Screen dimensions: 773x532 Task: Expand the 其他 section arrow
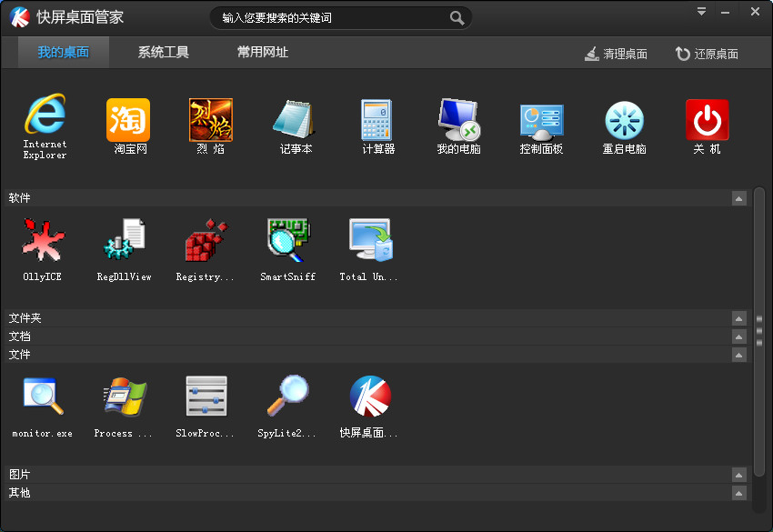point(738,493)
